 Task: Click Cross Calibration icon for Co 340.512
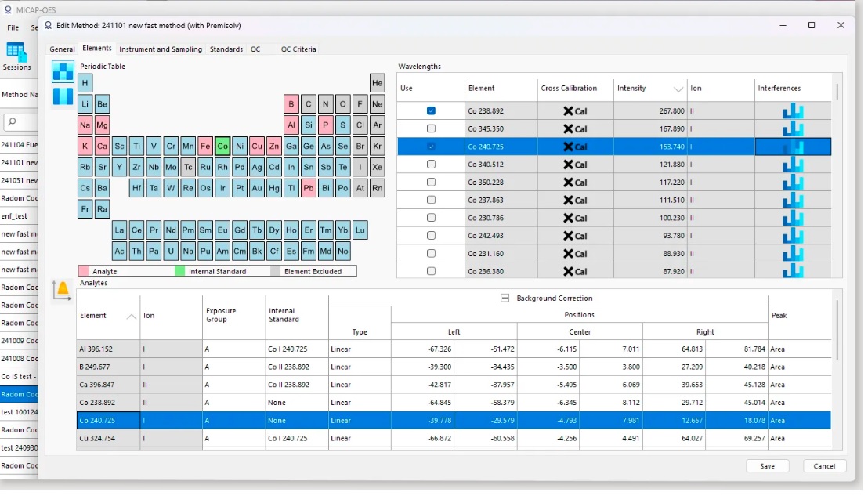(x=574, y=165)
